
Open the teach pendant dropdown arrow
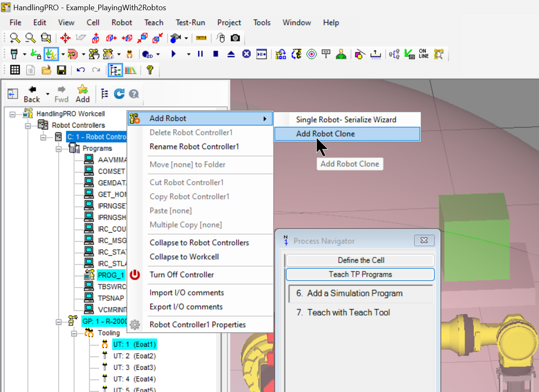pos(24,54)
